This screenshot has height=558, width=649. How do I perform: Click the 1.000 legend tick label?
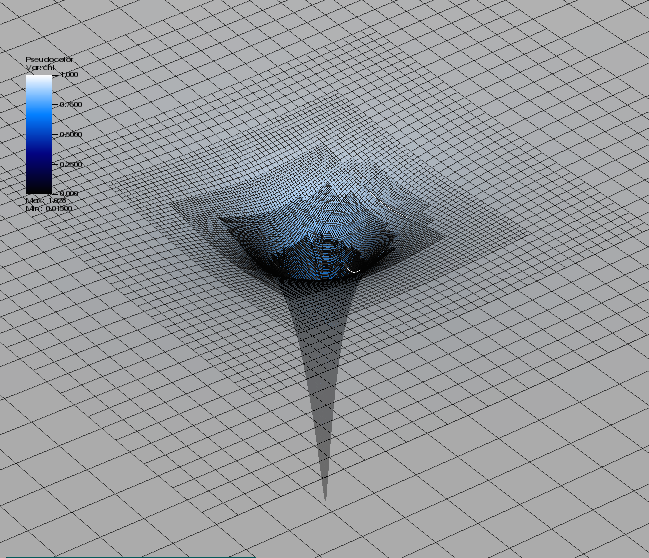[69, 75]
